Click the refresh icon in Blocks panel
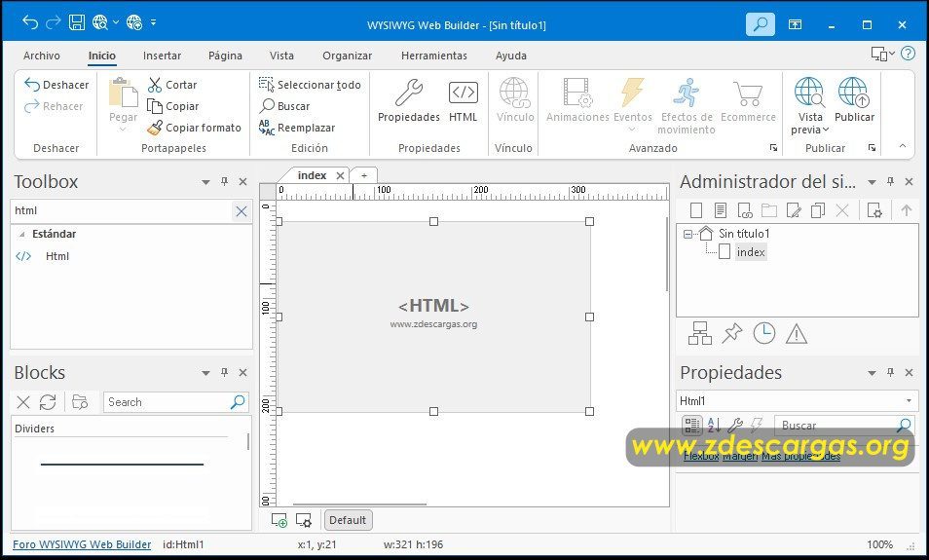The width and height of the screenshot is (929, 560). [48, 402]
